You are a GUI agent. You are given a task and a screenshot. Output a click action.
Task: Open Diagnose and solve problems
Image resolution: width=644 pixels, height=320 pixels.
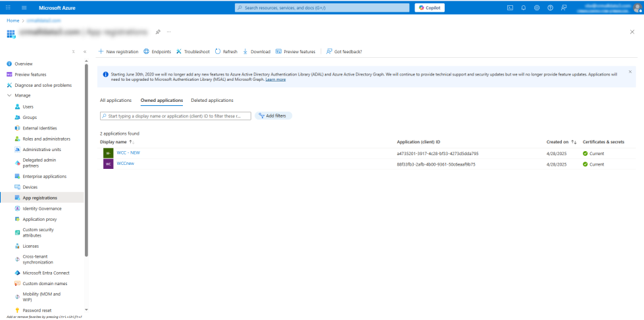pyautogui.click(x=42, y=85)
